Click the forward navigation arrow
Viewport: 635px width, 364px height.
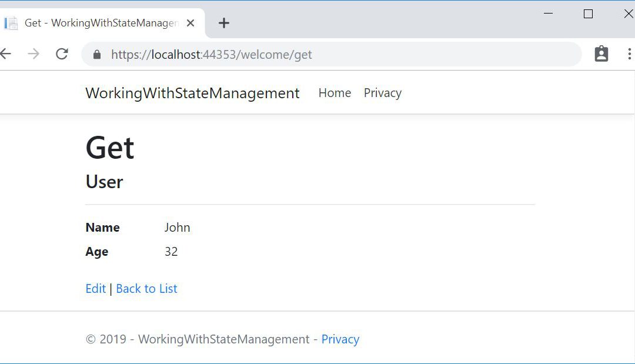pos(34,54)
